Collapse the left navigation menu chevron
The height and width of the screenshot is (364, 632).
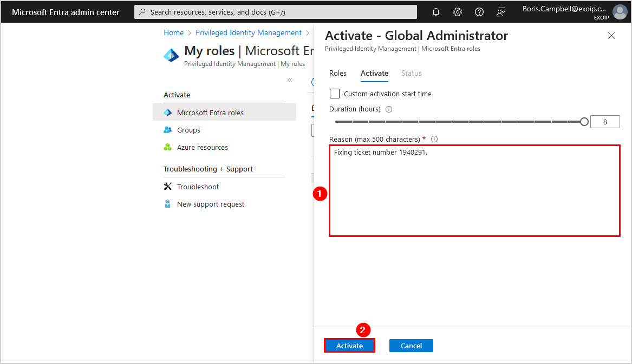tap(290, 80)
